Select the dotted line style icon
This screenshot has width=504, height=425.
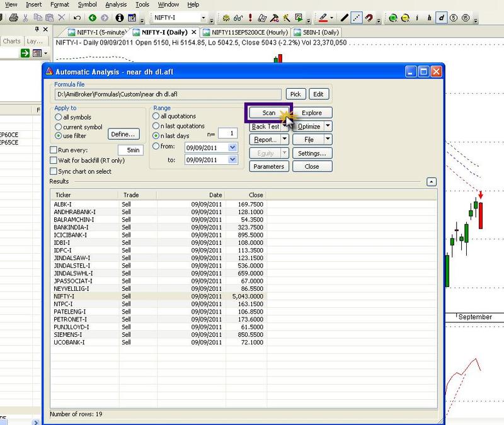point(356,18)
